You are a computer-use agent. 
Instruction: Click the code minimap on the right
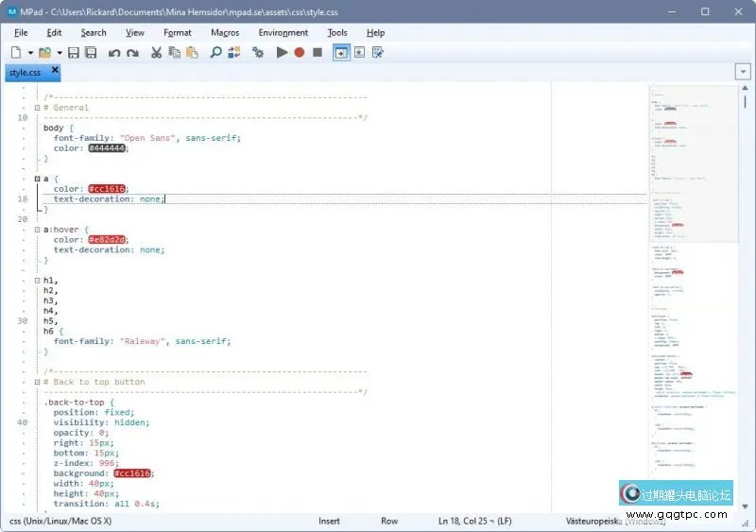695,283
